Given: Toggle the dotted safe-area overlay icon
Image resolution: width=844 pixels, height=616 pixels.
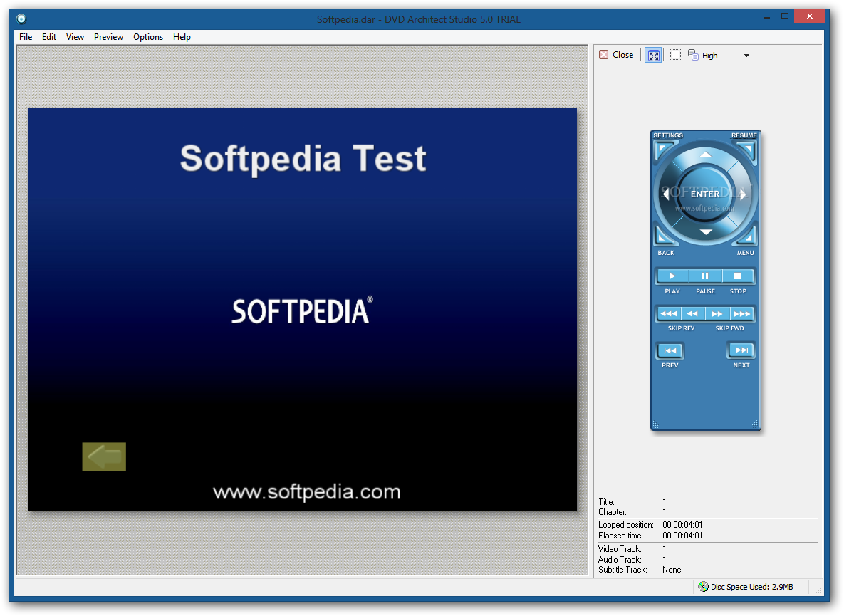Looking at the screenshot, I should pos(675,55).
